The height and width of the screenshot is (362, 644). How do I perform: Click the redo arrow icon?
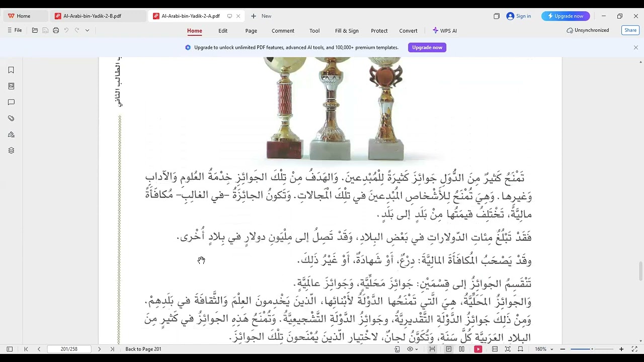77,31
